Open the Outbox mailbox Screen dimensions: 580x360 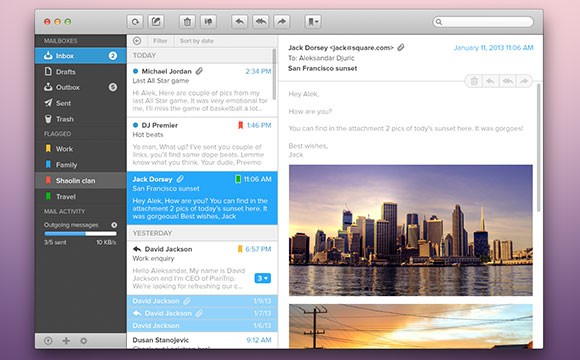point(80,87)
